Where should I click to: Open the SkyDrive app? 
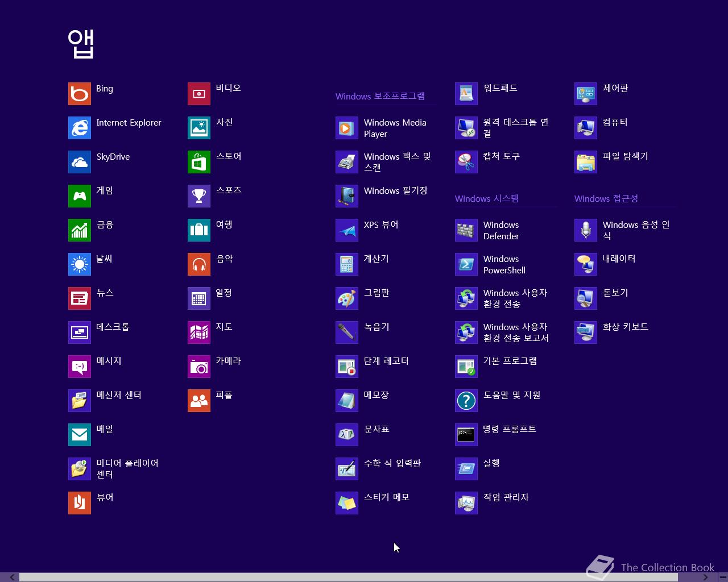point(100,162)
